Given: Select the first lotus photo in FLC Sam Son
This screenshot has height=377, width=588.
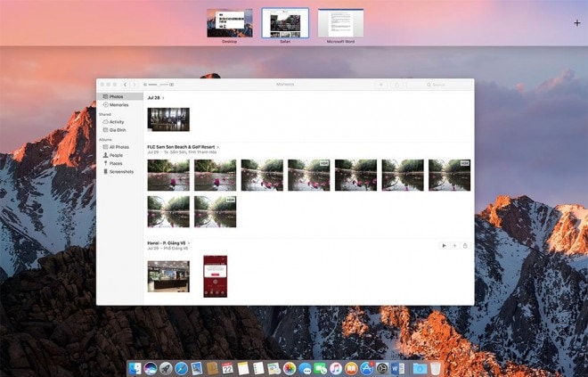Looking at the screenshot, I should coord(168,176).
